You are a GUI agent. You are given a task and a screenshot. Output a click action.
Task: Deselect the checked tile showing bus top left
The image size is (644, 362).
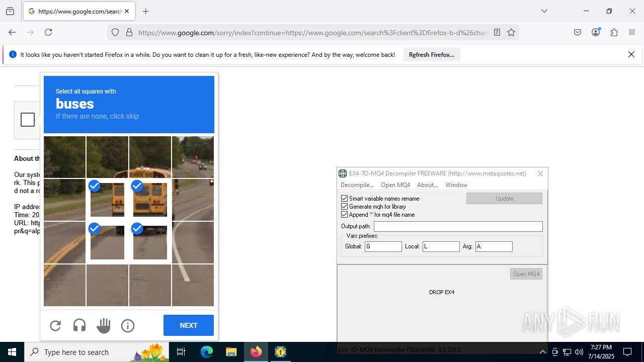[x=107, y=200]
